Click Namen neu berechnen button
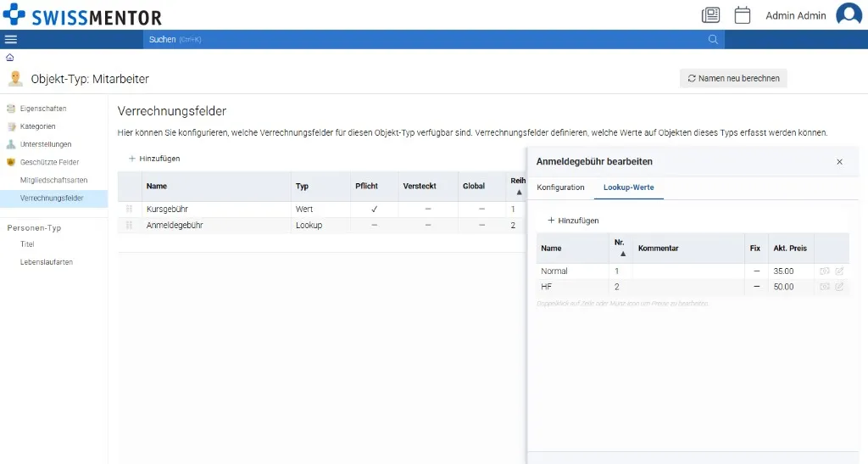 pyautogui.click(x=733, y=78)
